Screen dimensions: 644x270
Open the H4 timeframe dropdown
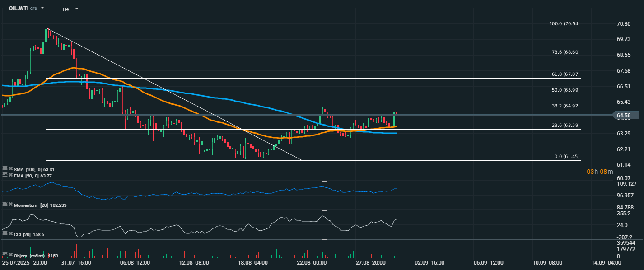click(76, 9)
